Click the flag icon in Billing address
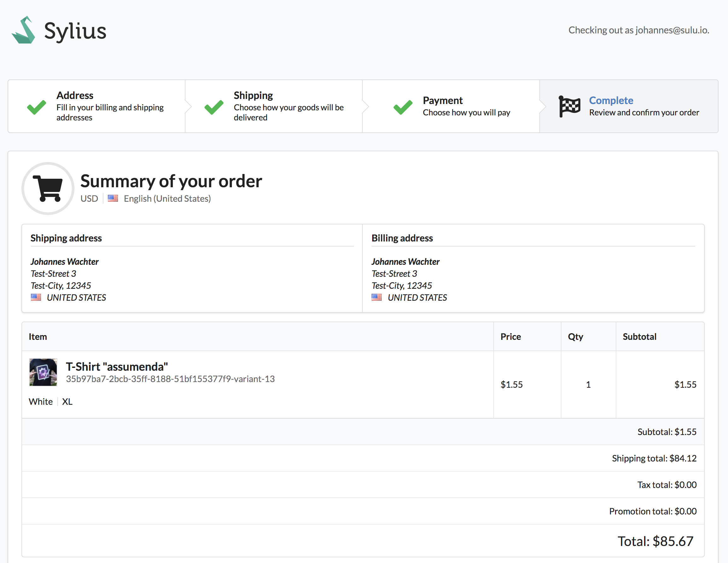Image resolution: width=728 pixels, height=563 pixels. point(377,297)
